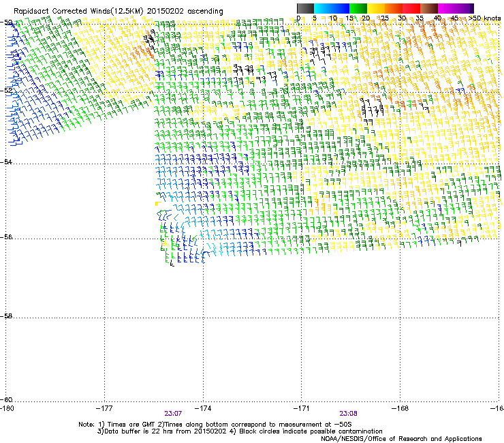
Task: Click the latitude label -58
Action: [x=6, y=316]
